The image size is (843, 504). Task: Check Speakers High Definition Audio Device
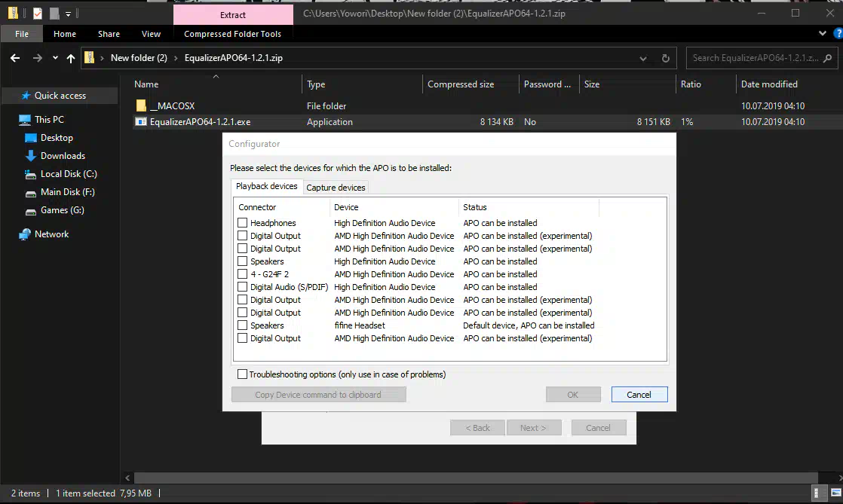[243, 261]
